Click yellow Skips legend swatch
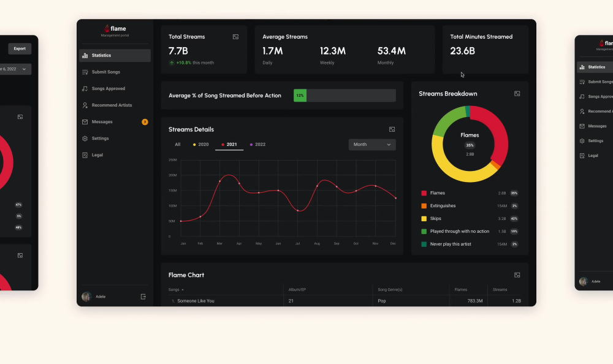This screenshot has width=613, height=364. 424,219
